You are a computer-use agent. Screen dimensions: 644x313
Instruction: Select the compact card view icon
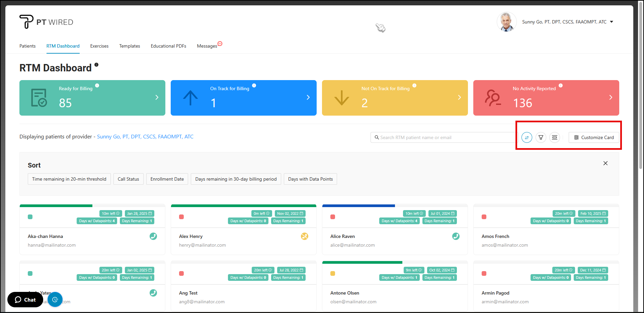(x=554, y=137)
